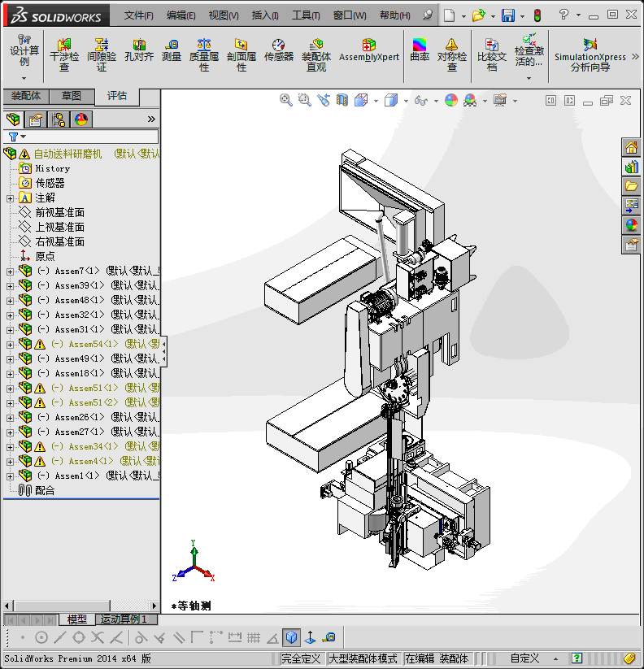Switch to the 草图 tab

(72, 96)
